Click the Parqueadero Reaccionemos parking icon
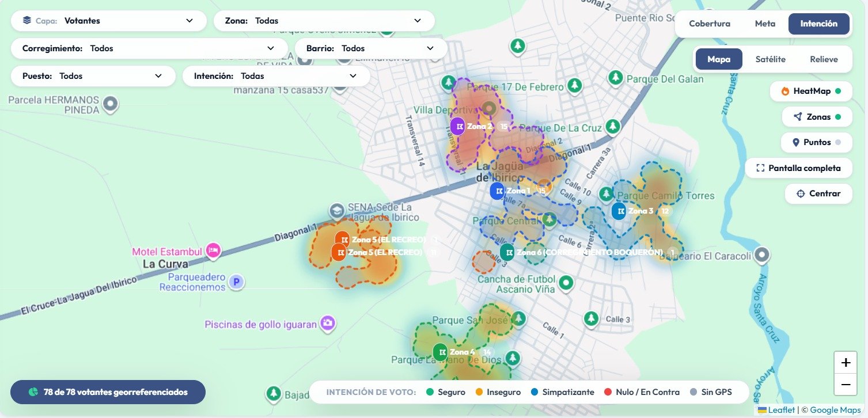868x418 pixels. (236, 282)
